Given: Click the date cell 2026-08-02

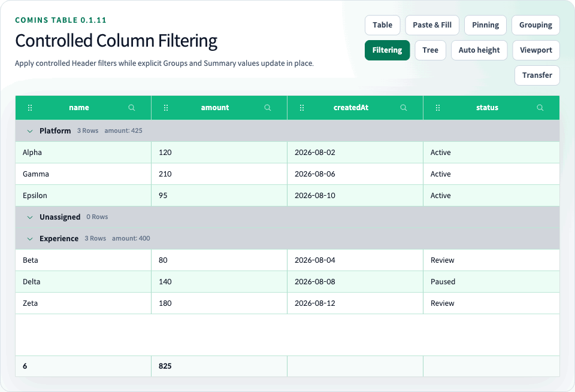Looking at the screenshot, I should click(x=355, y=153).
